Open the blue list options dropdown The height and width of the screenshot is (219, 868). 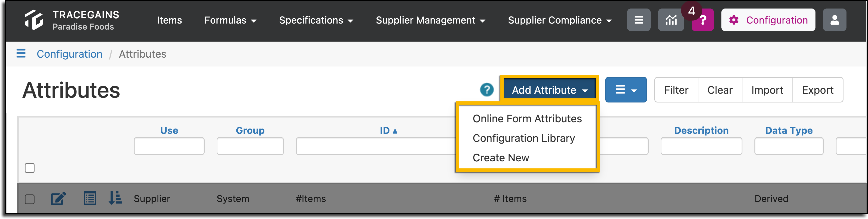tap(626, 90)
